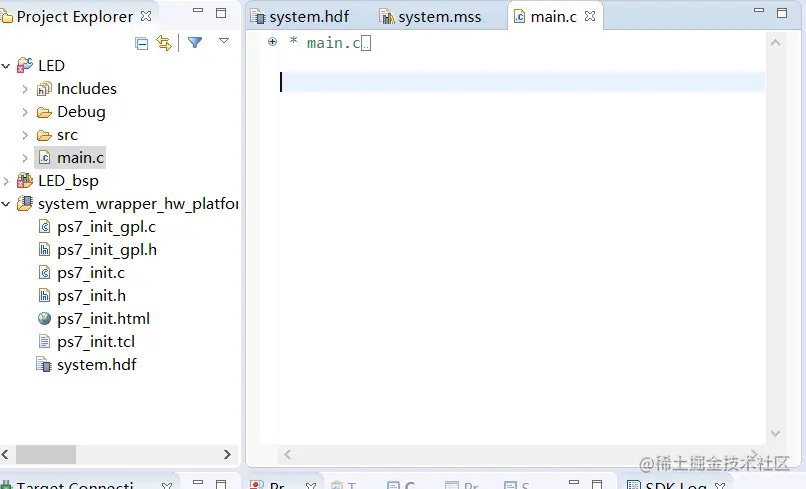The image size is (806, 489).
Task: Expand the src folder
Action: pos(25,135)
